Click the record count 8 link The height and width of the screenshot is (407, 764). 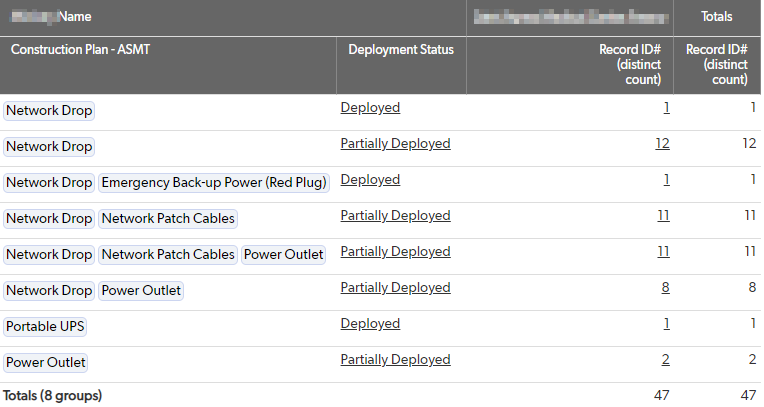665,288
